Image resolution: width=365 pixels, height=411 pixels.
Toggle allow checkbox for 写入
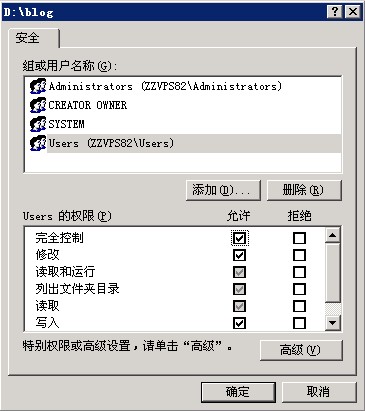click(239, 323)
